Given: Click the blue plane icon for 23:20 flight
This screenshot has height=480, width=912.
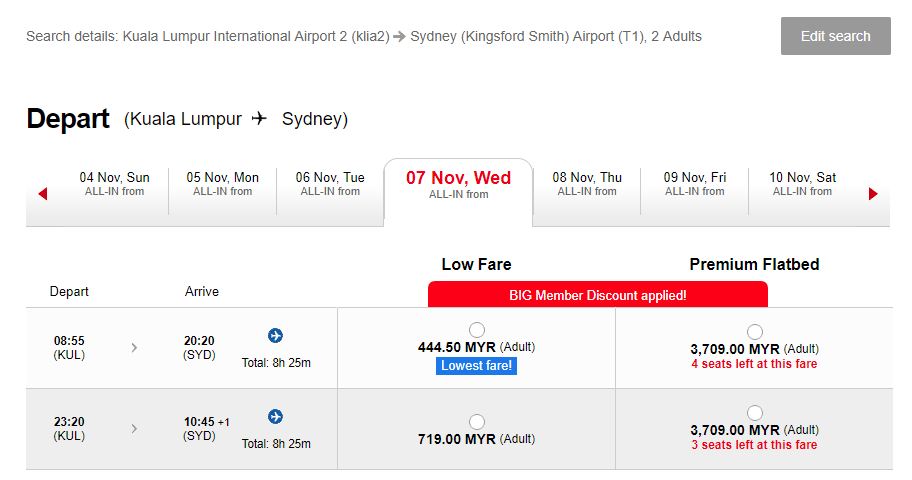Looking at the screenshot, I should click(x=276, y=417).
